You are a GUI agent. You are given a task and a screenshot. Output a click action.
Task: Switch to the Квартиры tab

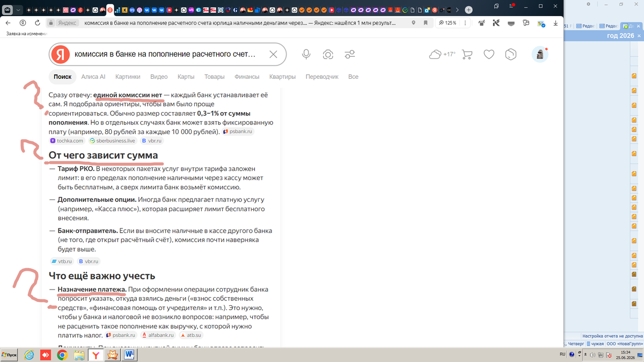point(282,77)
